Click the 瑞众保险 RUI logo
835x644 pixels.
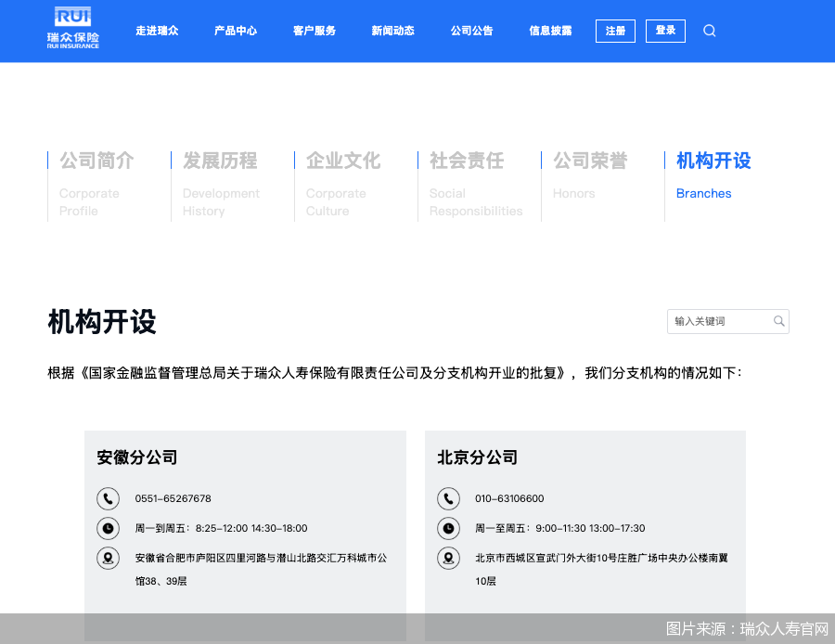(x=72, y=29)
